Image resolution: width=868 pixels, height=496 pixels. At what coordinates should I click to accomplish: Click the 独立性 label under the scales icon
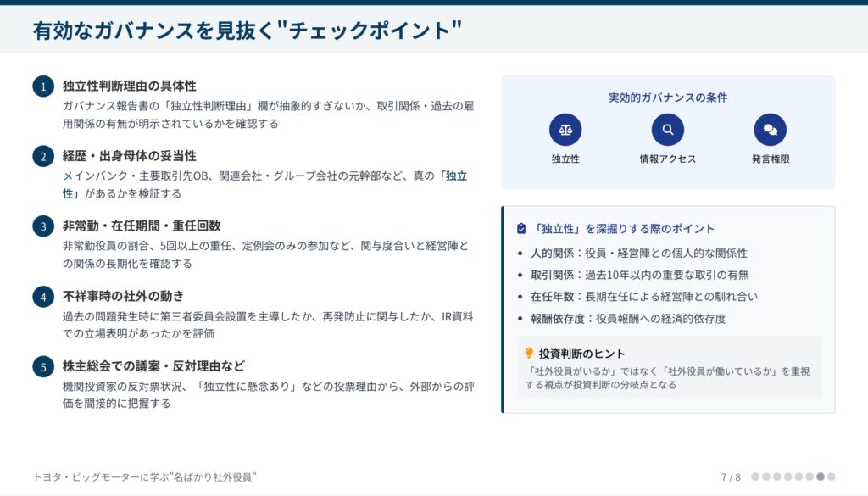[565, 159]
